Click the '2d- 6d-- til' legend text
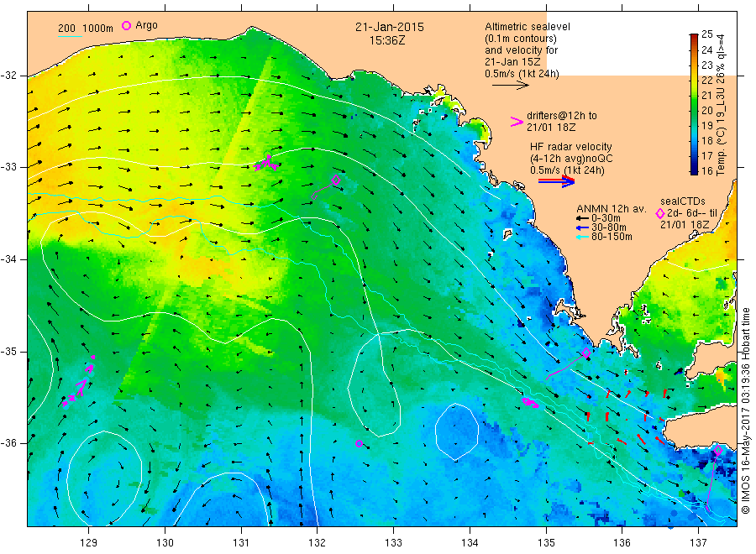The height and width of the screenshot is (554, 756). [692, 213]
